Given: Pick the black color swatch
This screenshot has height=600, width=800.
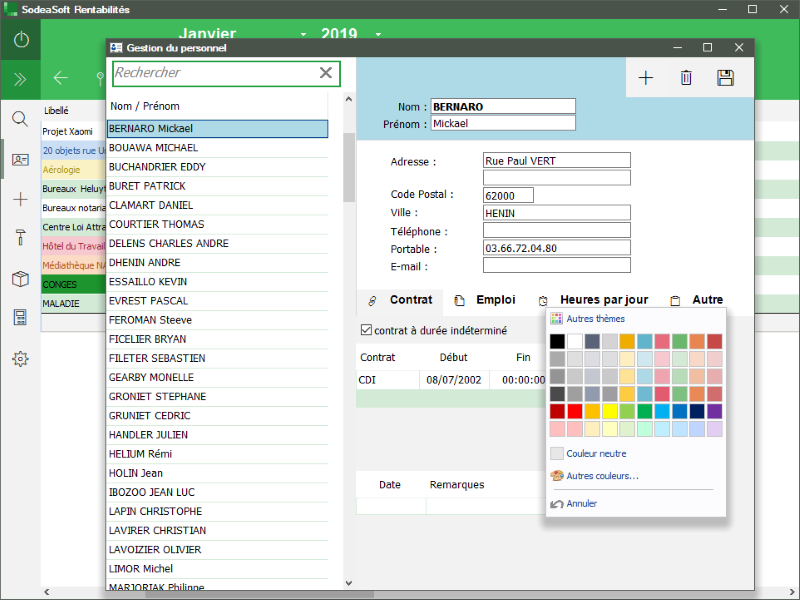Looking at the screenshot, I should pos(557,341).
